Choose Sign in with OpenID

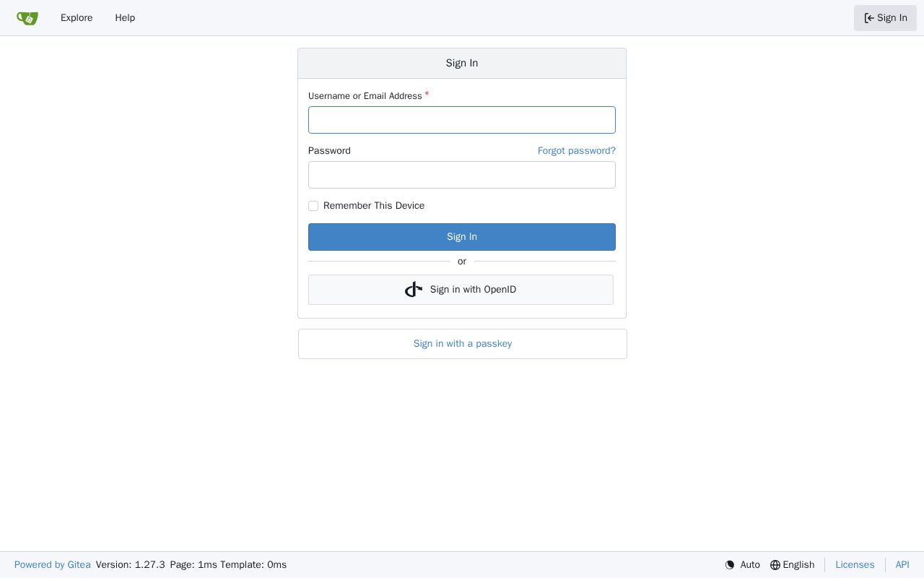[x=461, y=290]
